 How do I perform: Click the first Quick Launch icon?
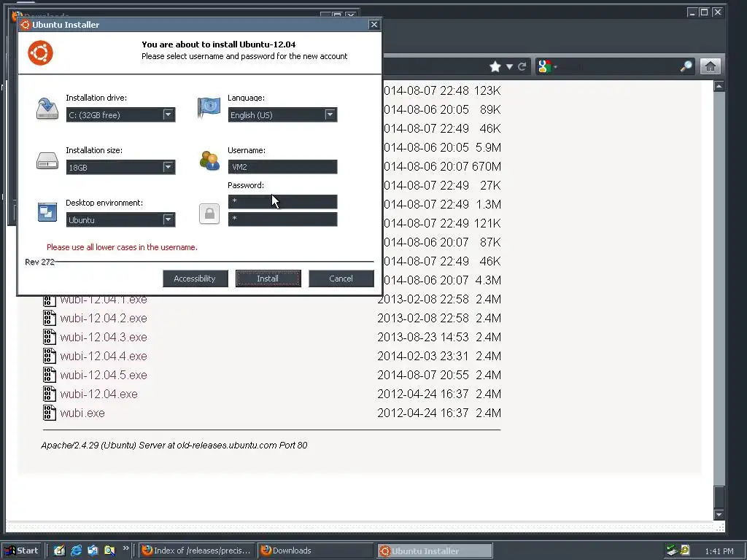[x=59, y=551]
